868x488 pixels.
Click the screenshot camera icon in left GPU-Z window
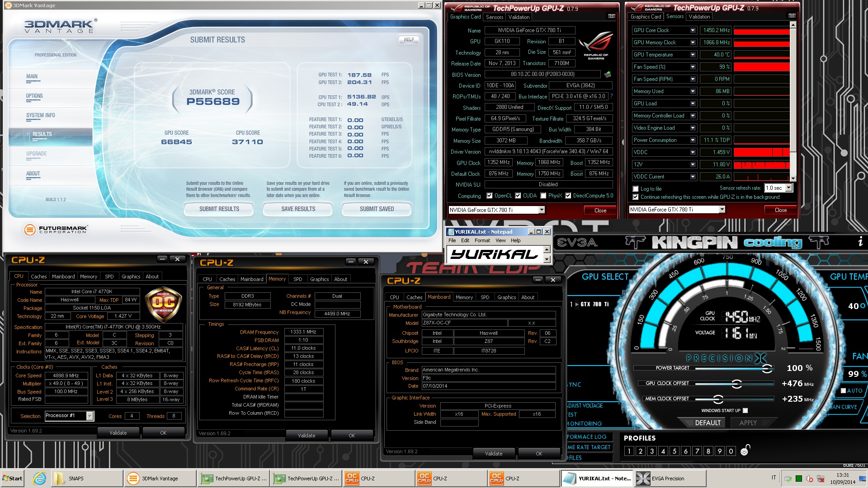click(611, 16)
